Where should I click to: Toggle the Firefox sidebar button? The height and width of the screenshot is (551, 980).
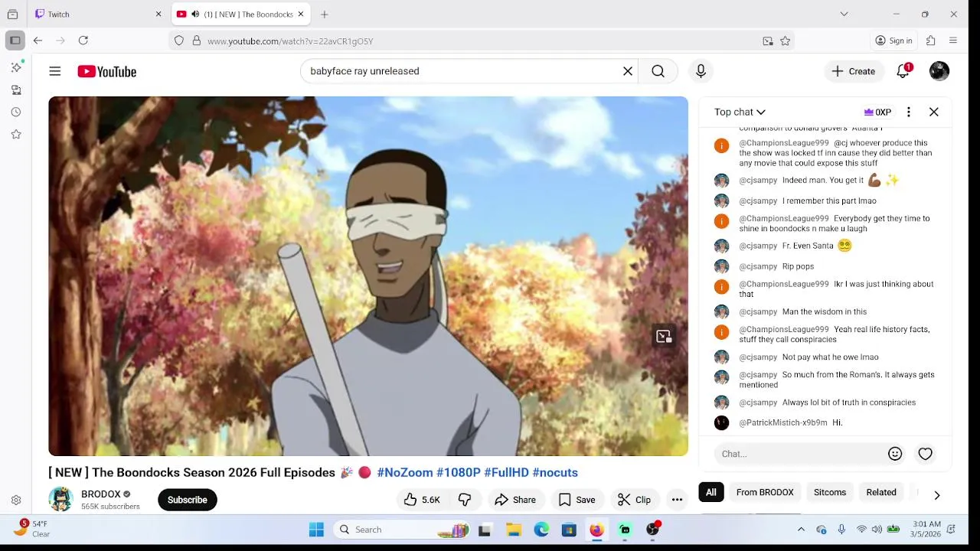coord(15,41)
